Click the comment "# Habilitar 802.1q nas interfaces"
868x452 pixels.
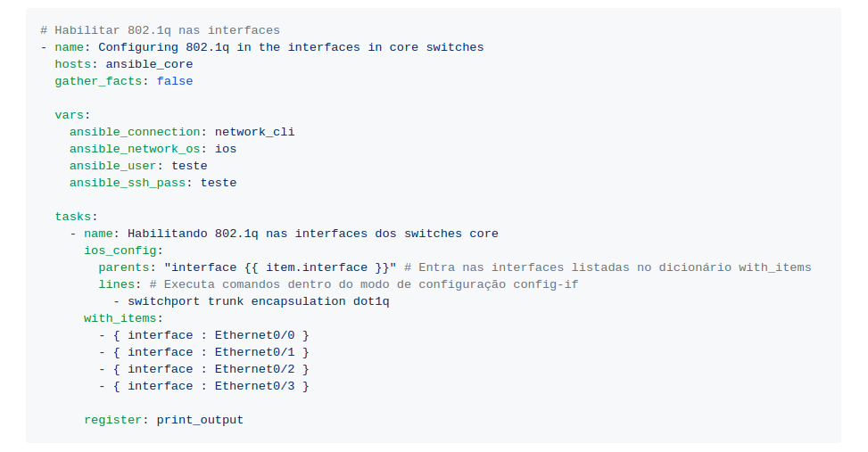click(x=160, y=30)
